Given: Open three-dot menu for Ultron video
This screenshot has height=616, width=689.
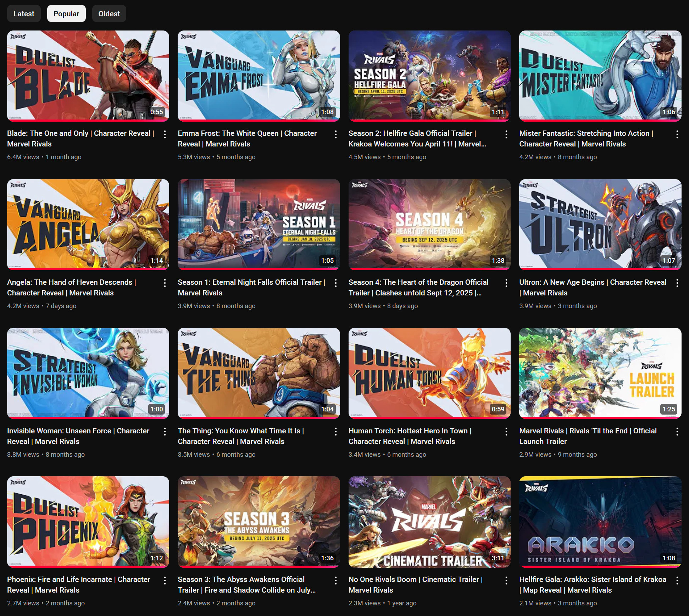Looking at the screenshot, I should [x=677, y=283].
